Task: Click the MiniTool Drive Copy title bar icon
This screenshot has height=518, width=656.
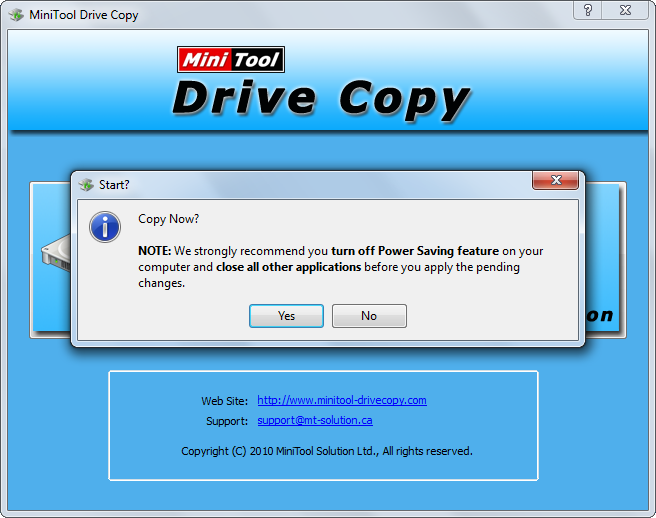Action: pos(16,15)
